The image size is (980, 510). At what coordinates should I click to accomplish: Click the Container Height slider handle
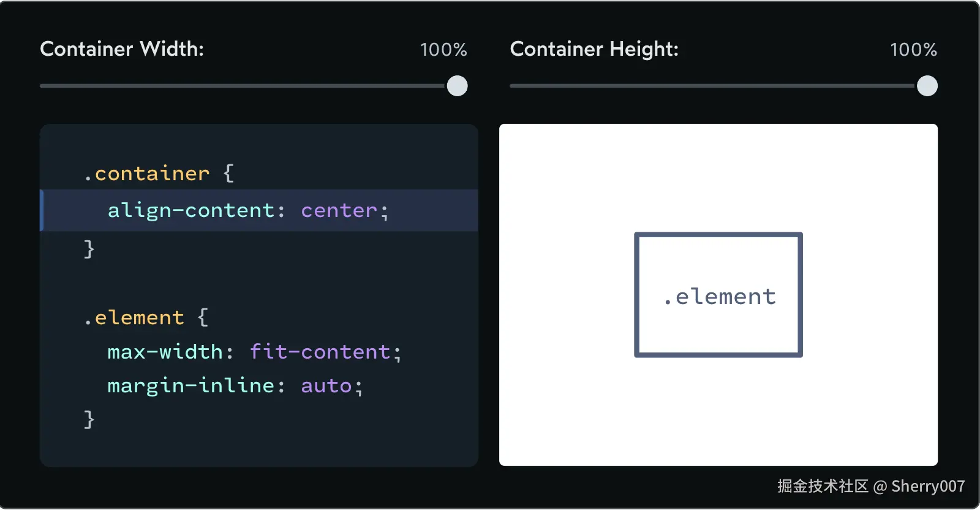(927, 86)
